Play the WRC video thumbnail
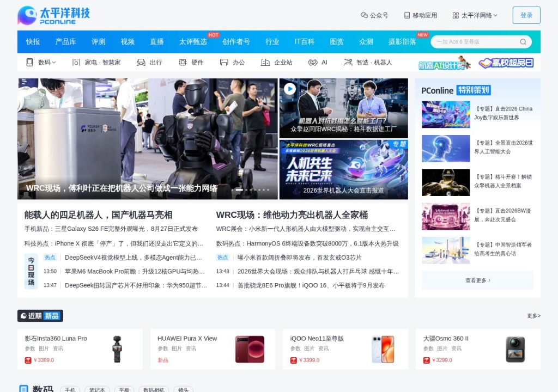Viewport: 558px width, 392px height. click(x=290, y=89)
